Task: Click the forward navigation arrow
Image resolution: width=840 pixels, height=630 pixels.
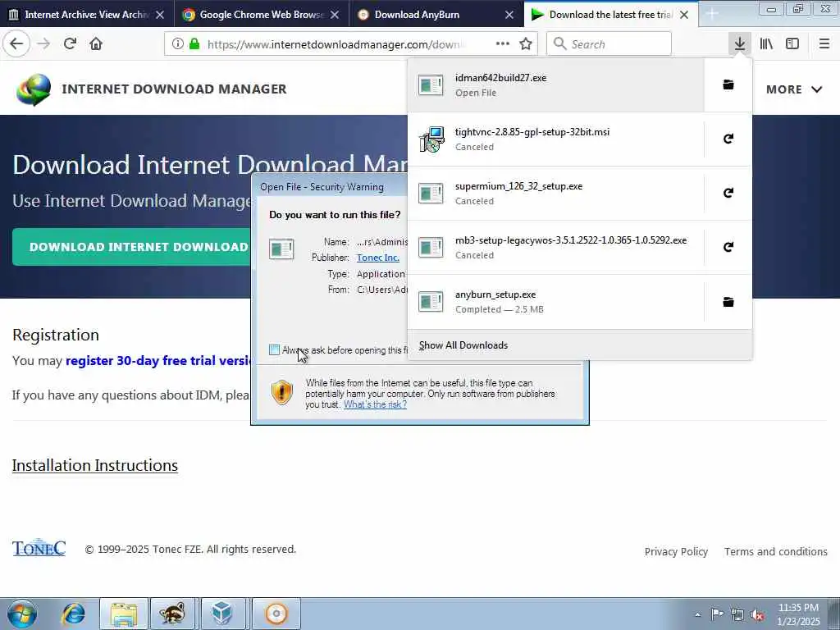Action: point(43,44)
